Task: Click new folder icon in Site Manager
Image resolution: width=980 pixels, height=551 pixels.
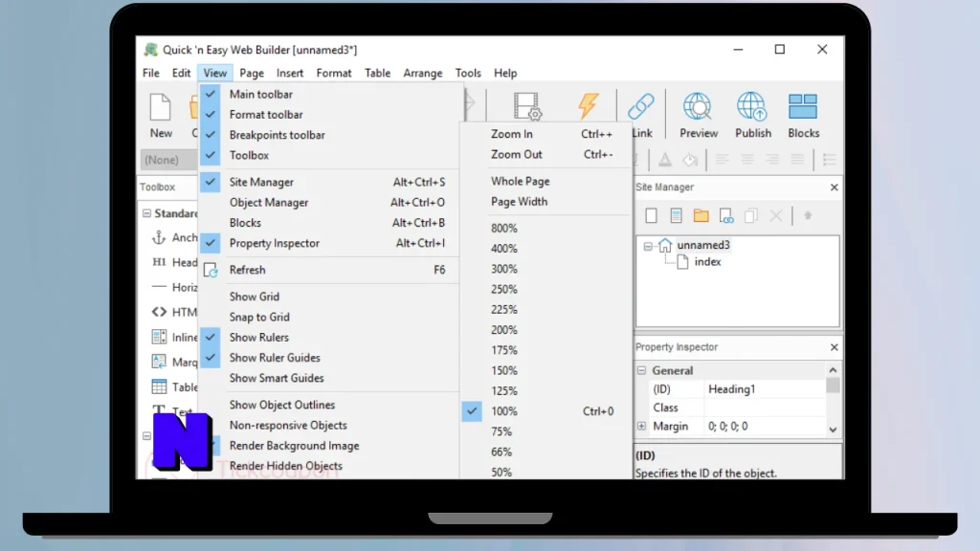Action: click(x=701, y=215)
